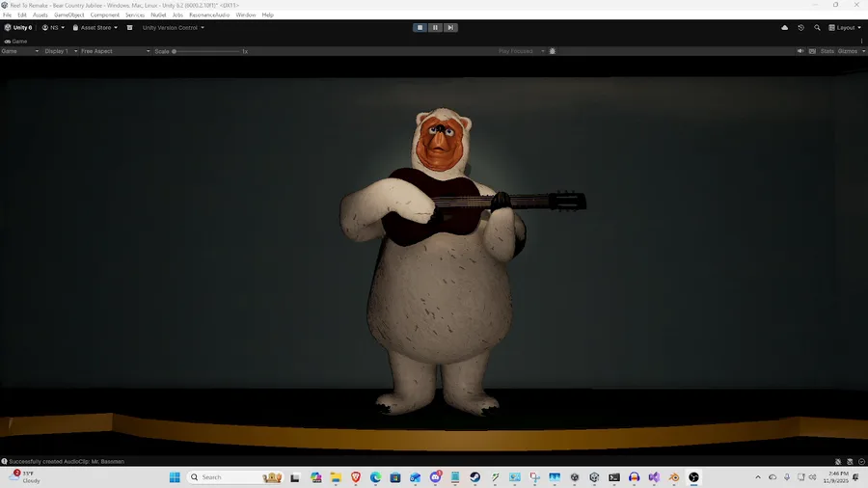Screen dimensions: 868x488
Task: Open the Windows Start menu
Action: tap(175, 477)
